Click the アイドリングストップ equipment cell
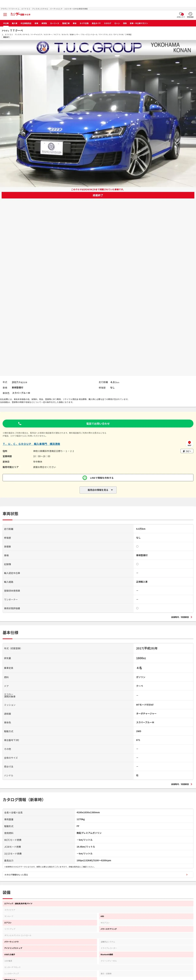This screenshot has width=196, height=980. tap(50, 948)
